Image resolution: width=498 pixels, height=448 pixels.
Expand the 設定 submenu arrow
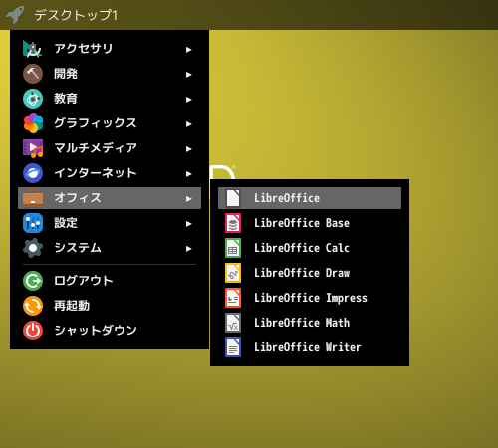point(188,224)
